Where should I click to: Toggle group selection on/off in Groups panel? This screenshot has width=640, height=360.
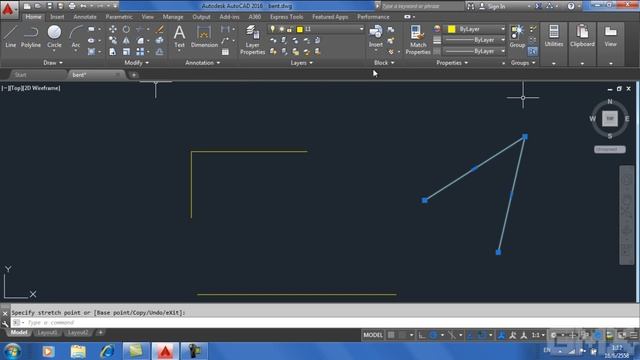(532, 51)
